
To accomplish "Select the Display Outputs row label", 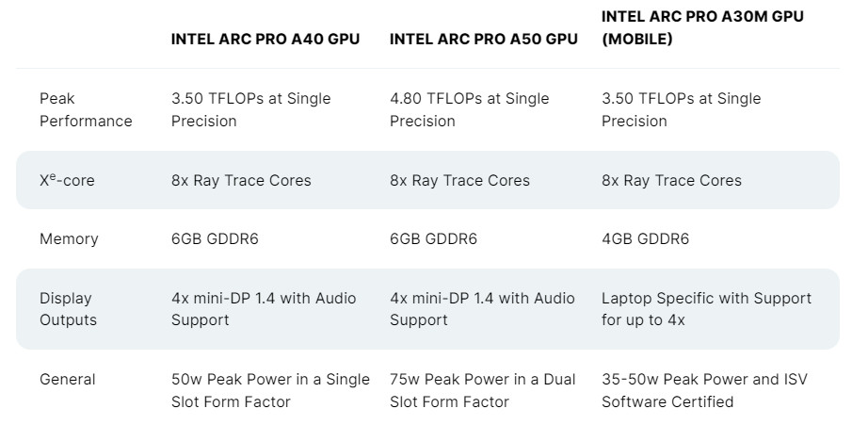I will tap(68, 309).
